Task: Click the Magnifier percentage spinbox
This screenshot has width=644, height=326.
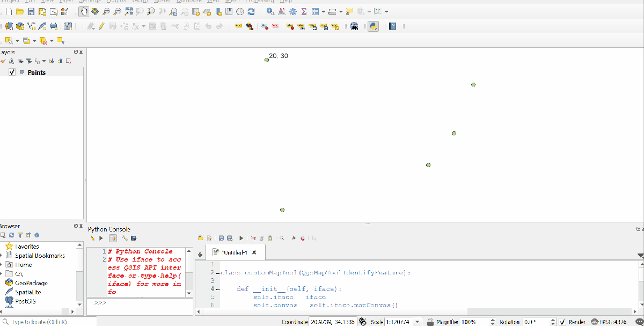Action: pyautogui.click(x=478, y=322)
